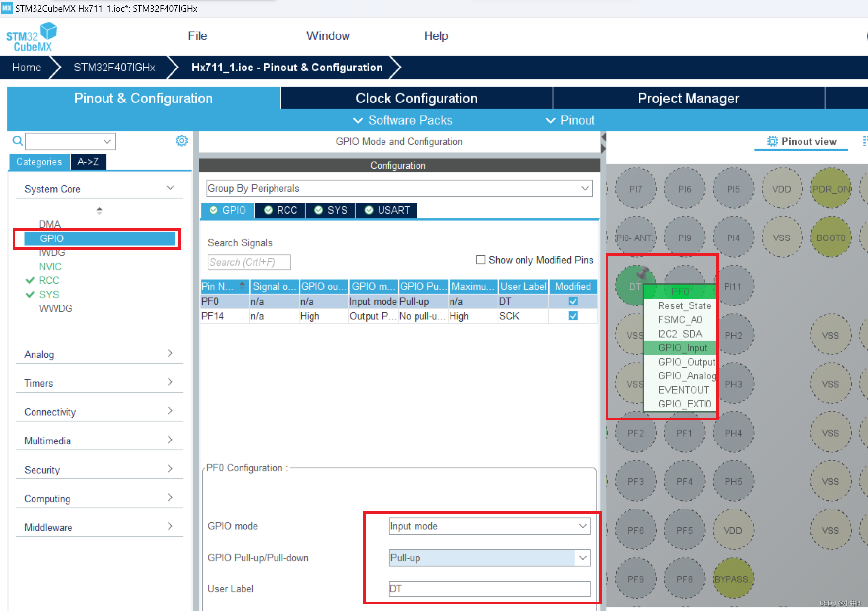
Task: Open the Window menu
Action: click(328, 36)
